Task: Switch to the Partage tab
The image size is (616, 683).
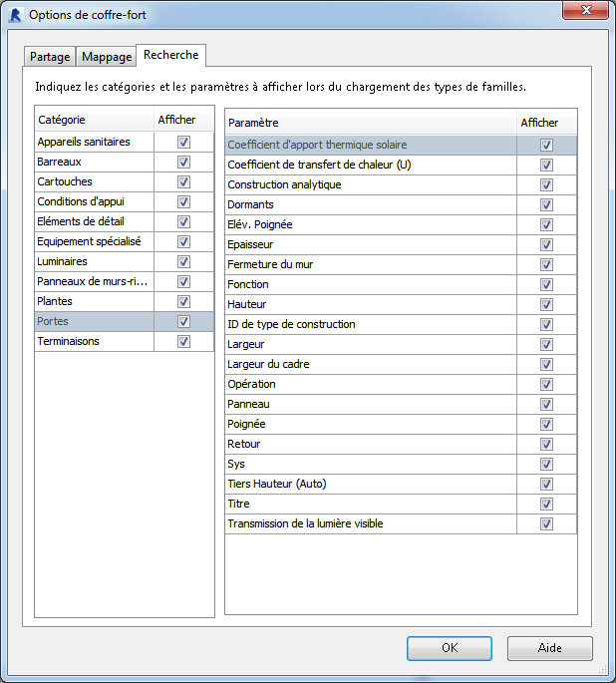Action: [50, 57]
